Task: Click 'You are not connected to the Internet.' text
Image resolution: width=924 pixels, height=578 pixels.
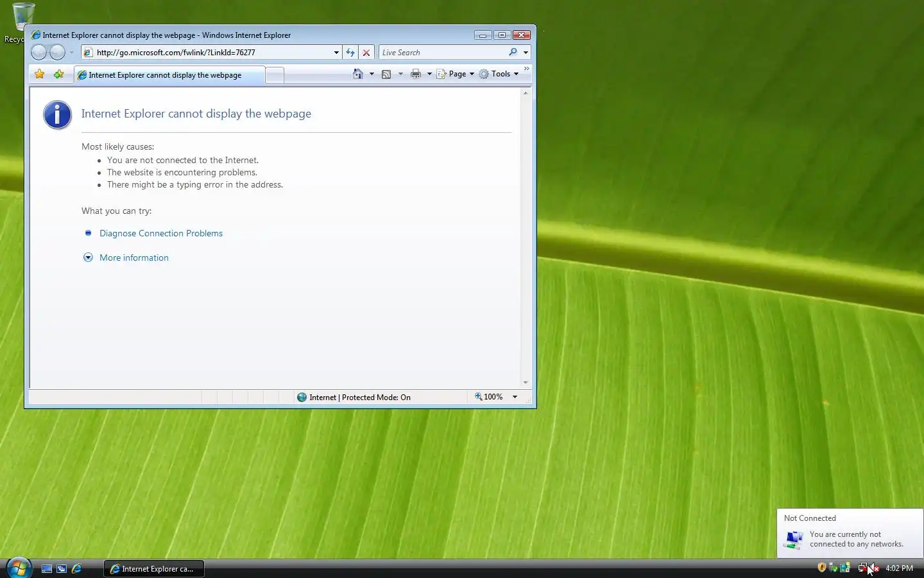Action: click(x=183, y=160)
